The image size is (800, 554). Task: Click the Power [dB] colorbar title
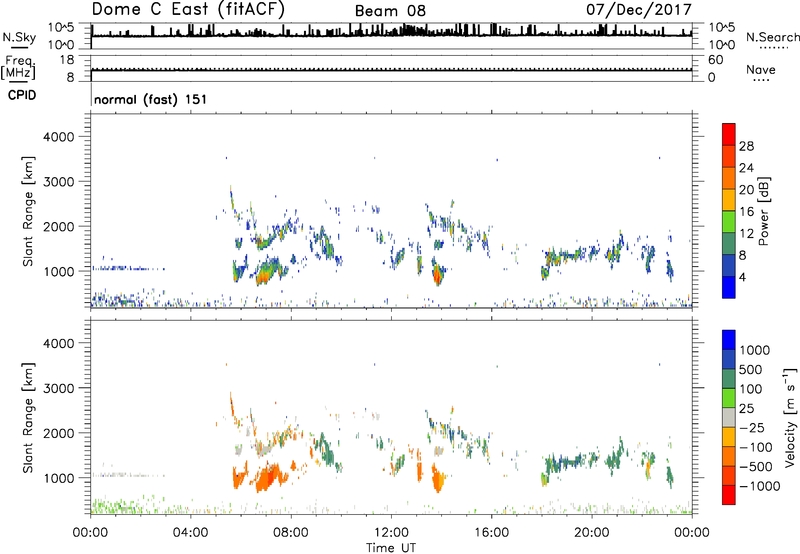(763, 211)
